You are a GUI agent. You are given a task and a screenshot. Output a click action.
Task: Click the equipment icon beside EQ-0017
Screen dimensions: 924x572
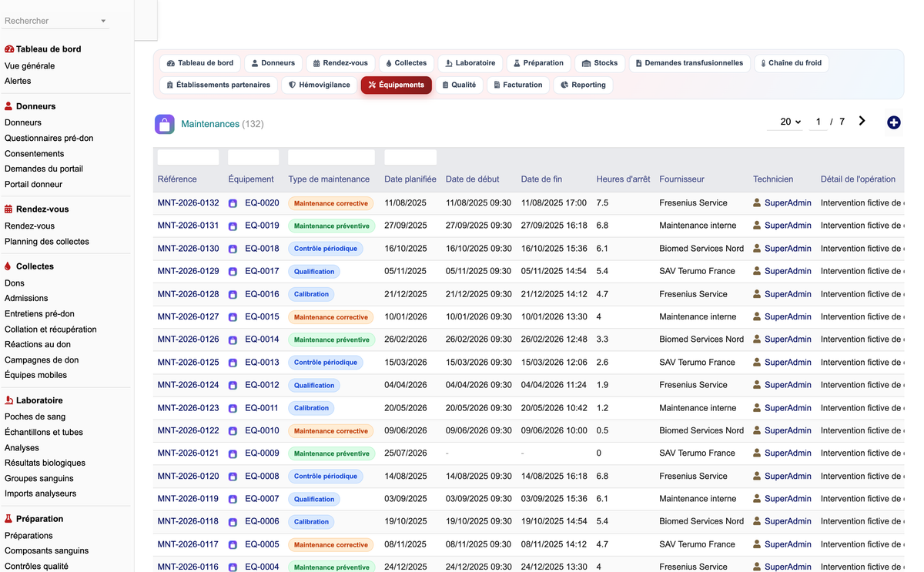click(x=233, y=272)
